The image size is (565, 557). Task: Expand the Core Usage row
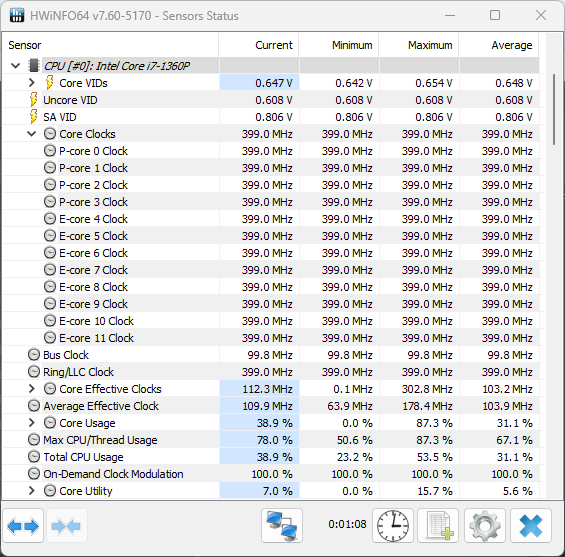click(32, 423)
